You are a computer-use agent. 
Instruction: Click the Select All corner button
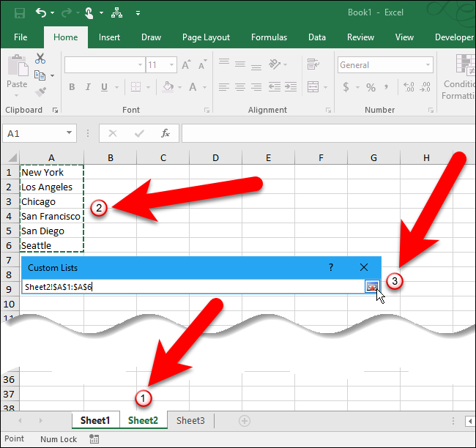pos(12,157)
